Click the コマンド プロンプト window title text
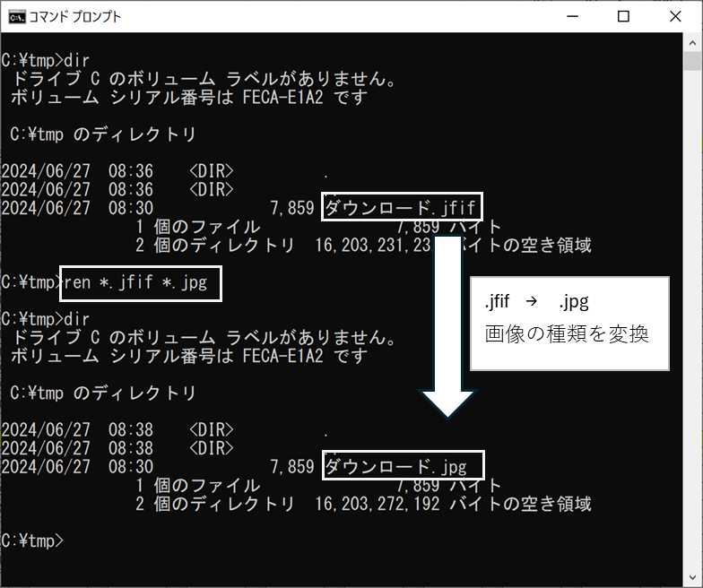The width and height of the screenshot is (703, 588). pos(74,16)
